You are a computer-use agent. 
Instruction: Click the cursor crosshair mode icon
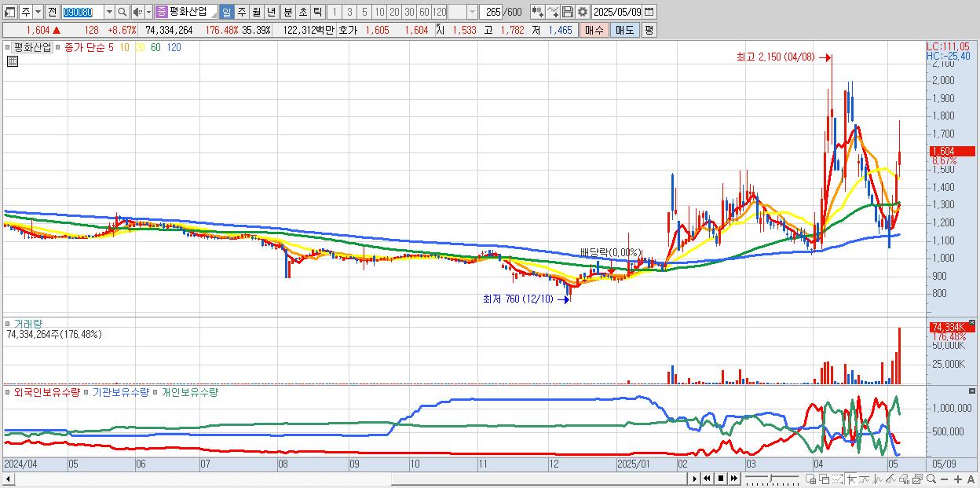(851, 479)
